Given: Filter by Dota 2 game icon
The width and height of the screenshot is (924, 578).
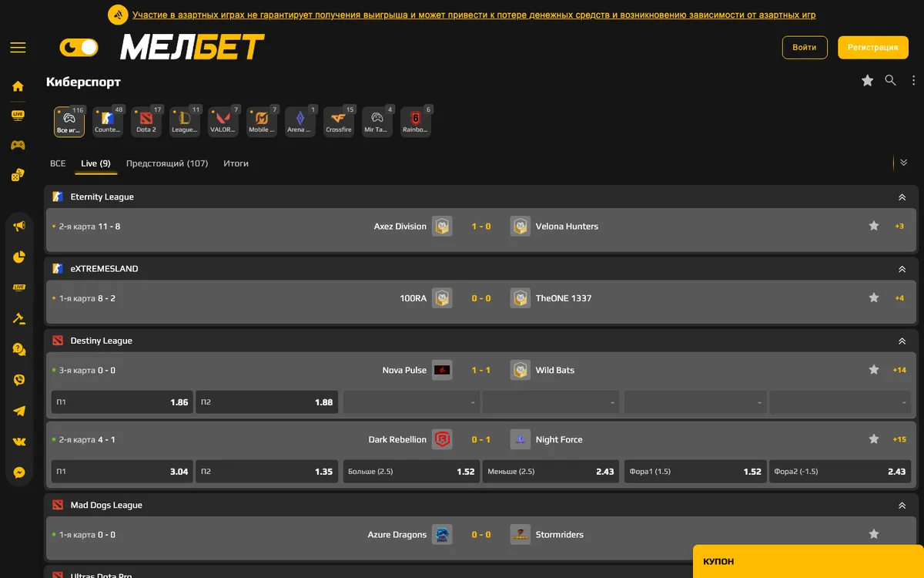Looking at the screenshot, I should point(146,122).
